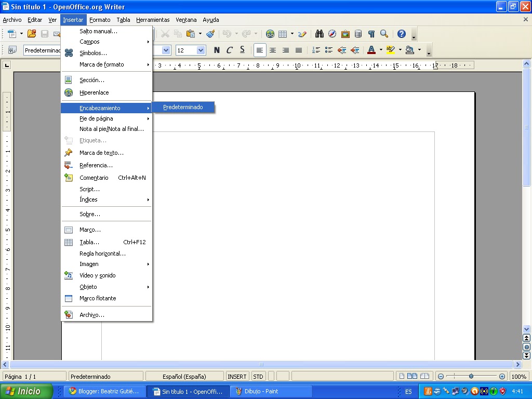Open the Gallery picture icon
The width and height of the screenshot is (532, 399).
pos(345,34)
